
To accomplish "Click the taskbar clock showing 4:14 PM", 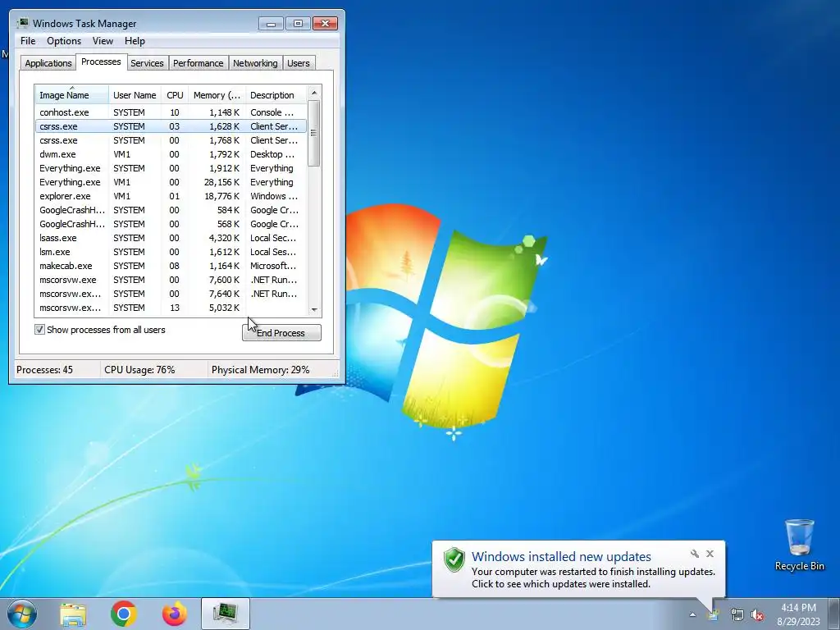I will tap(798, 614).
